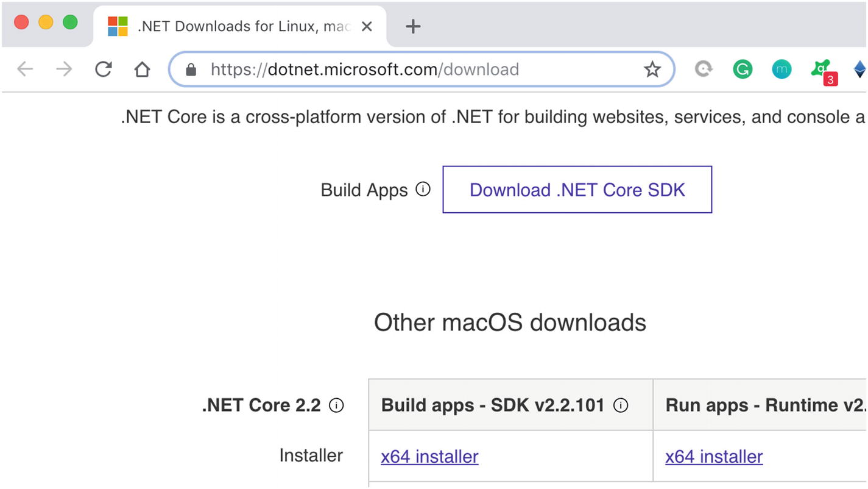
Task: Go back with the browser back arrow
Action: (x=25, y=70)
